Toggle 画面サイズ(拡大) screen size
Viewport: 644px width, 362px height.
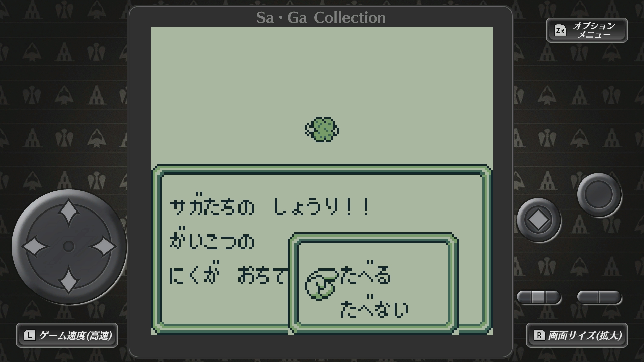577,335
